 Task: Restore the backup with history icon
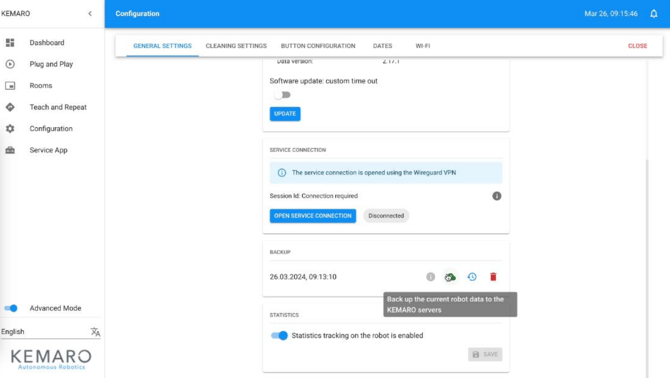tap(472, 277)
